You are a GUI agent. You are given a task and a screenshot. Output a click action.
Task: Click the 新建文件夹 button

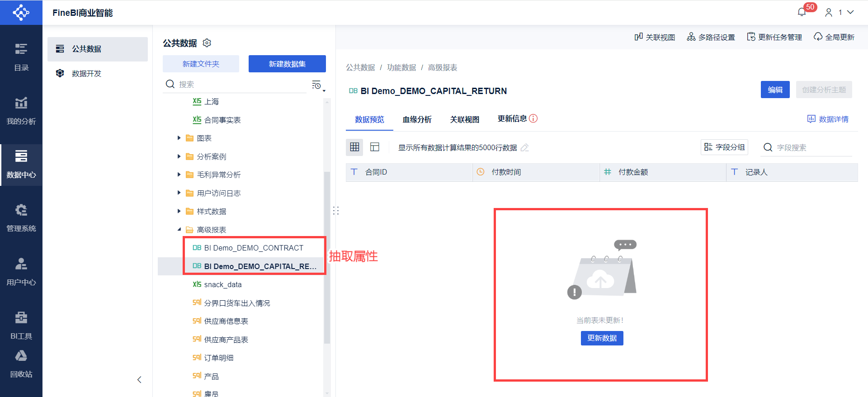[201, 64]
